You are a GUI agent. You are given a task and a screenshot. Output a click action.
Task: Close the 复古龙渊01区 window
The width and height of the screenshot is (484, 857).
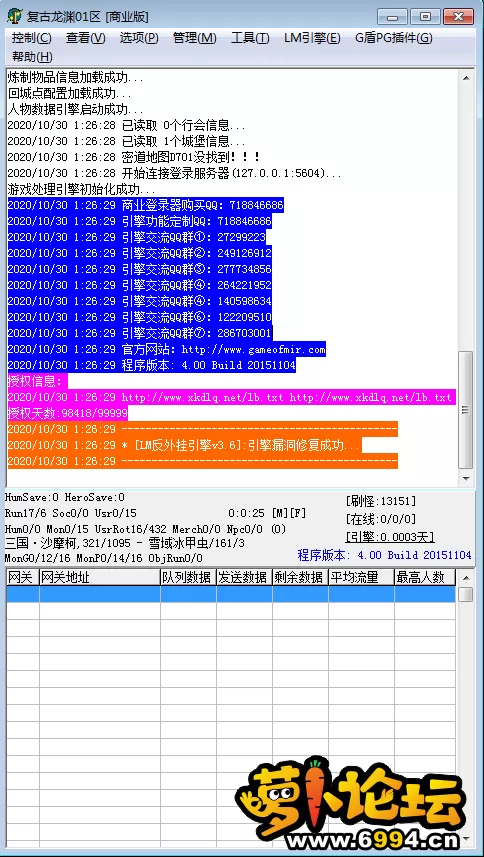tap(458, 16)
